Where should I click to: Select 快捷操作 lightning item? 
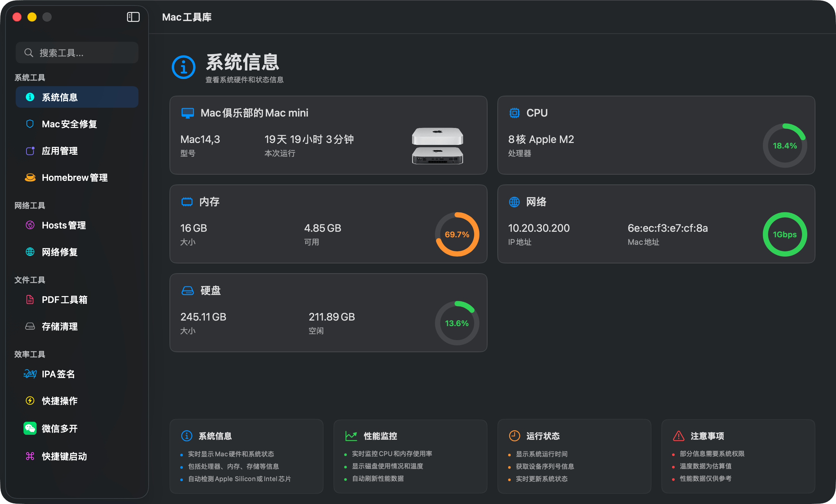pos(30,401)
